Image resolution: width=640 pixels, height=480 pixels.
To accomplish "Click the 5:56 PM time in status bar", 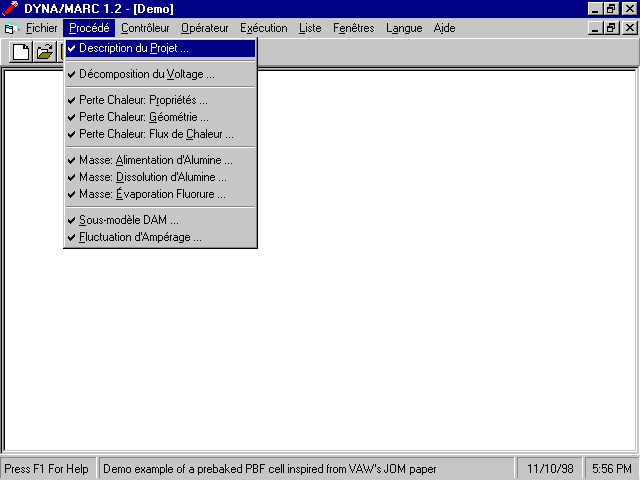I will (x=611, y=469).
